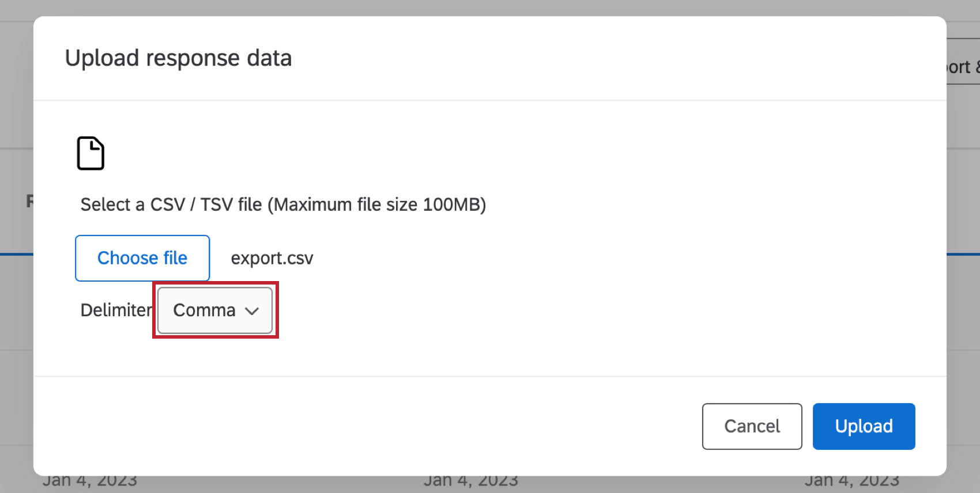
Task: Click the maximum file size instruction text
Action: click(x=282, y=204)
